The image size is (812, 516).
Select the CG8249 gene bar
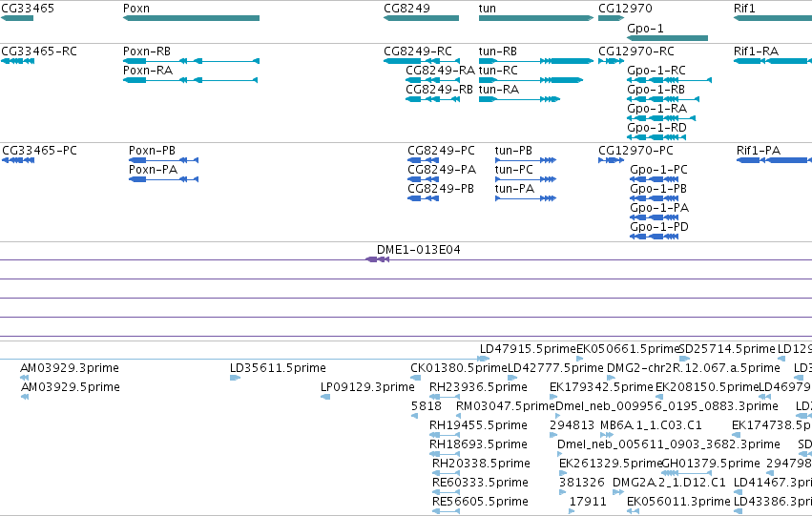[421, 18]
